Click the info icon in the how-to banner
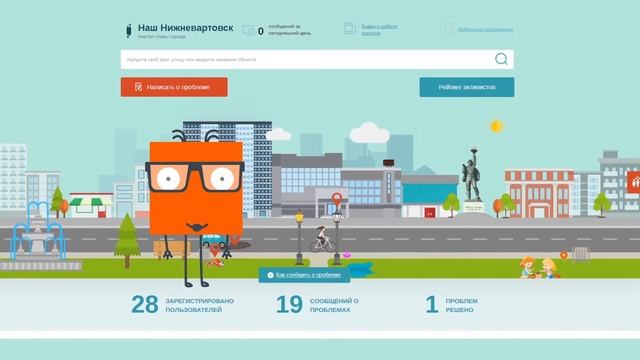The image size is (640, 360). [x=270, y=275]
